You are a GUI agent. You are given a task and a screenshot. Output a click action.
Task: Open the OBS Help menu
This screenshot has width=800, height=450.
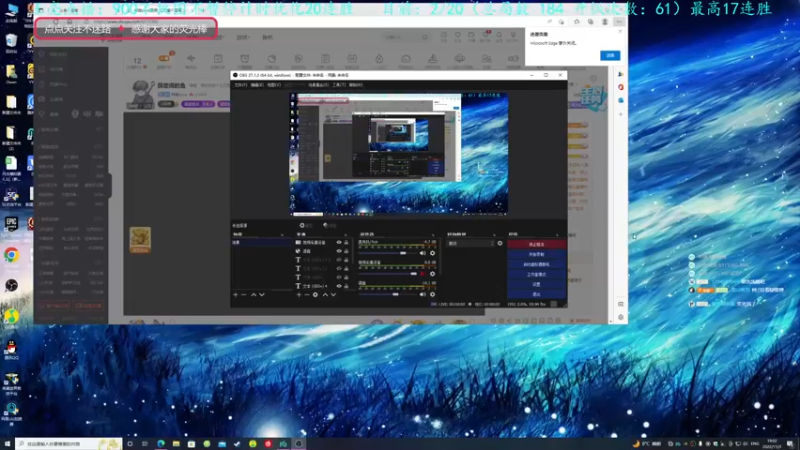(x=356, y=85)
